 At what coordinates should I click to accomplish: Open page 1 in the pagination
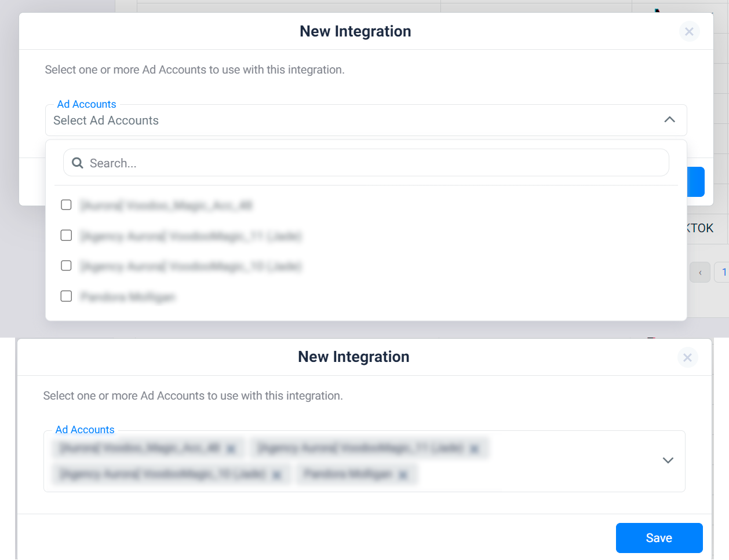point(723,272)
